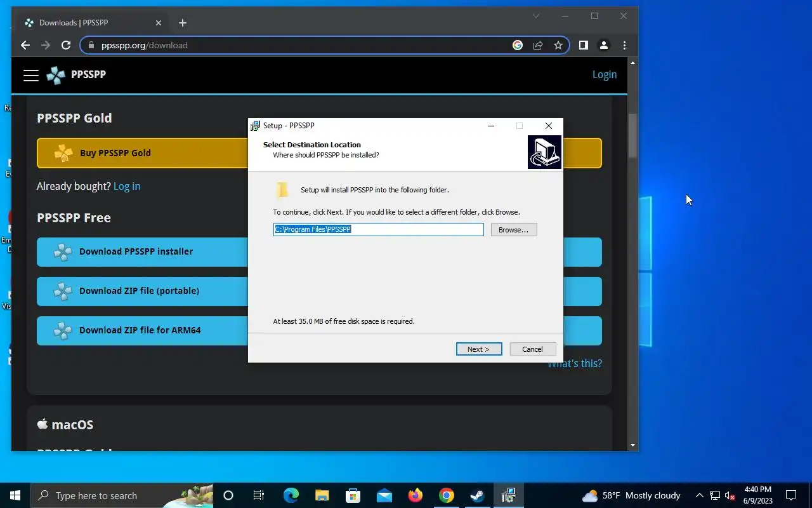This screenshot has width=812, height=508.
Task: Open Steam from taskbar
Action: [x=478, y=495]
